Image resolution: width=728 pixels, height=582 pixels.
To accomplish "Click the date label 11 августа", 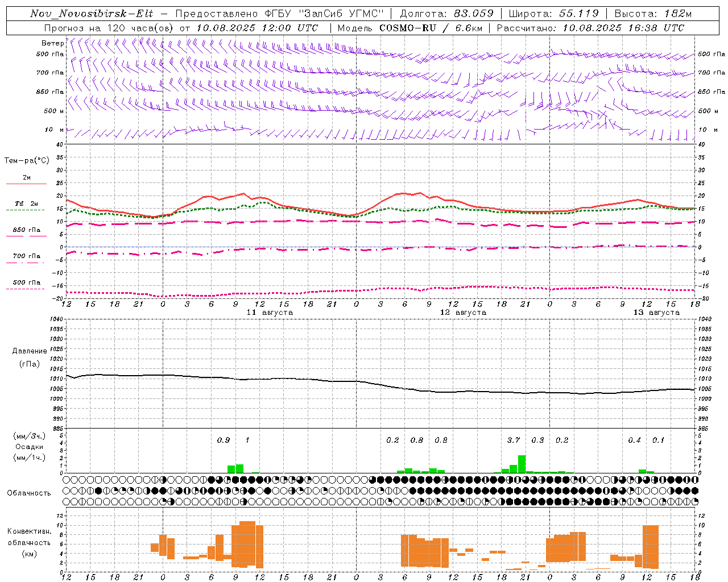I will click(270, 313).
